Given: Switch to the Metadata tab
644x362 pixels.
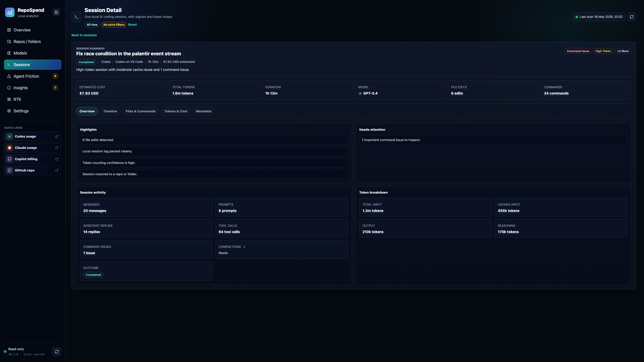Looking at the screenshot, I should tap(204, 111).
